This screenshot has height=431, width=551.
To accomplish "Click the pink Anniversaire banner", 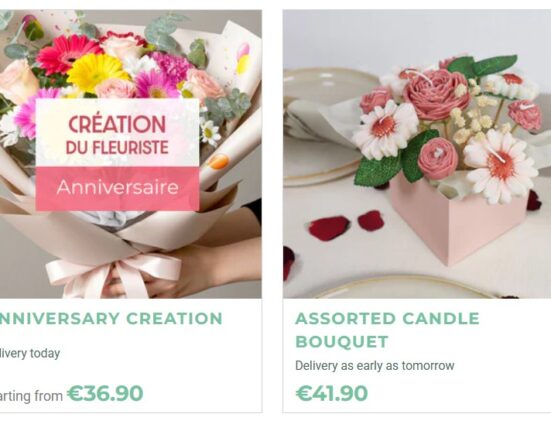I will tap(117, 189).
